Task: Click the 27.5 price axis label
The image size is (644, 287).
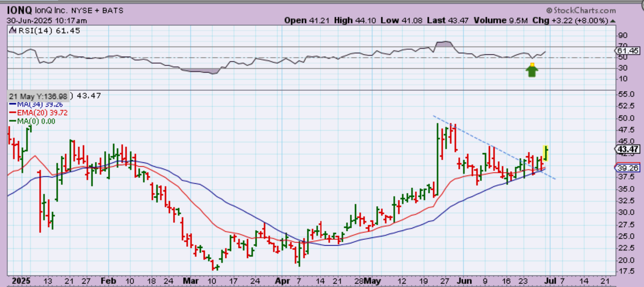Action: (x=626, y=225)
